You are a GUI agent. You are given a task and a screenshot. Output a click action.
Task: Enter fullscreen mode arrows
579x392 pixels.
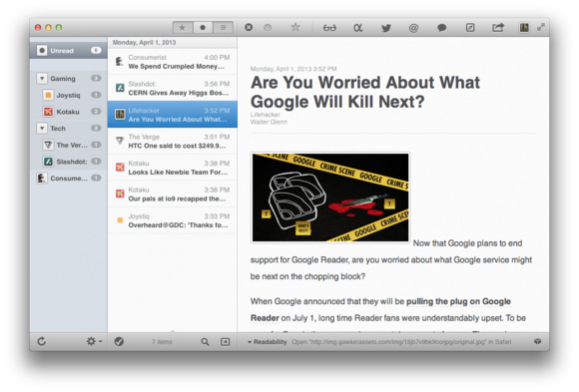coord(541,27)
